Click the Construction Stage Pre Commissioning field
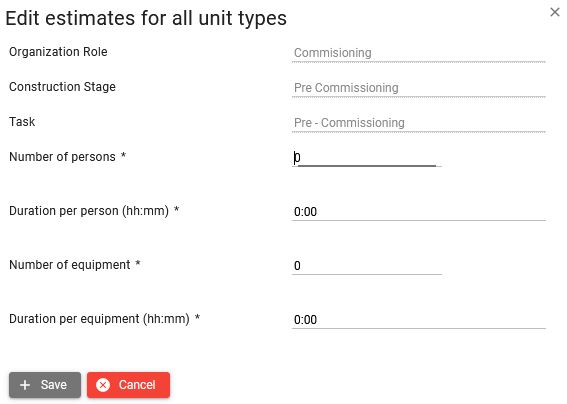The image size is (567, 404). pyautogui.click(x=419, y=88)
